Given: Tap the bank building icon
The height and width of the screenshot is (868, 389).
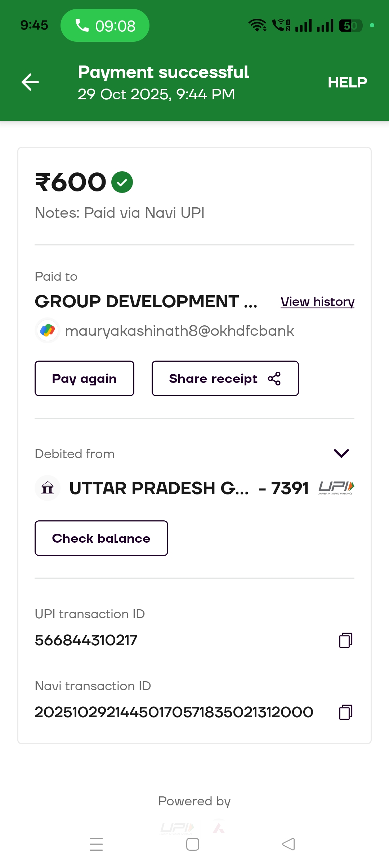Looking at the screenshot, I should tap(48, 488).
